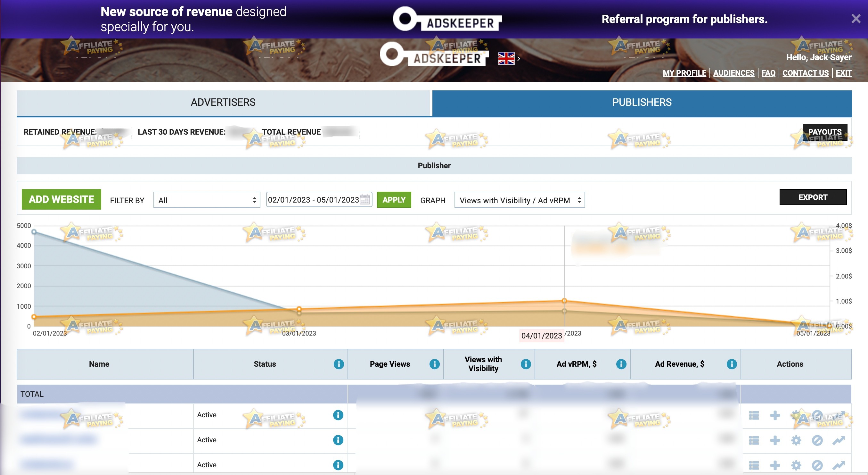This screenshot has height=475, width=868.
Task: Open the calendar icon in the date range field
Action: [x=364, y=200]
